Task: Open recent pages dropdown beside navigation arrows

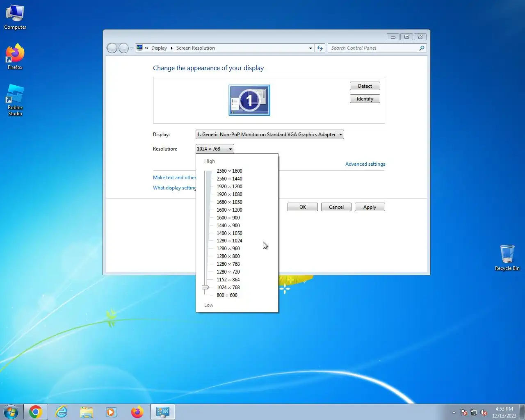Action: pos(132,48)
